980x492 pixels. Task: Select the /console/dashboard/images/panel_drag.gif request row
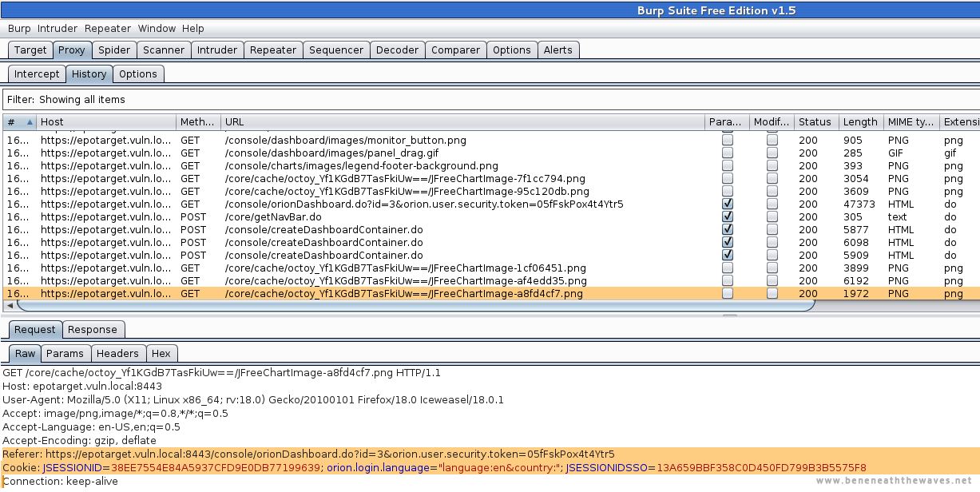pyautogui.click(x=490, y=153)
